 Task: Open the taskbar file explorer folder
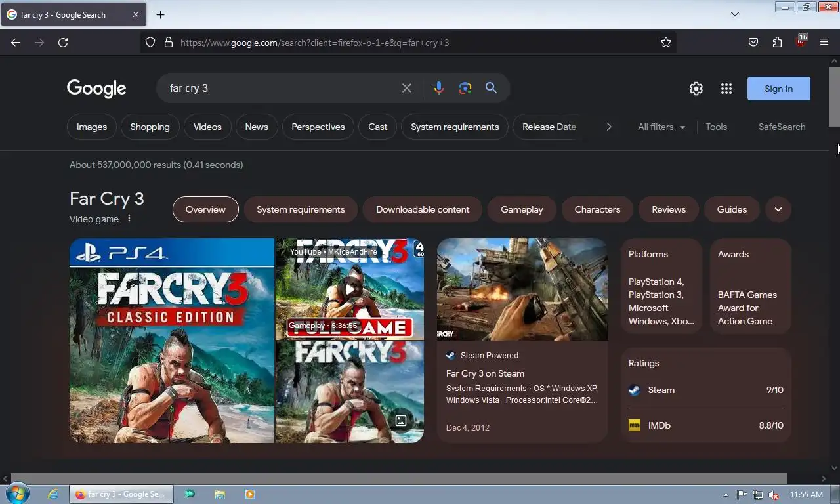(220, 494)
